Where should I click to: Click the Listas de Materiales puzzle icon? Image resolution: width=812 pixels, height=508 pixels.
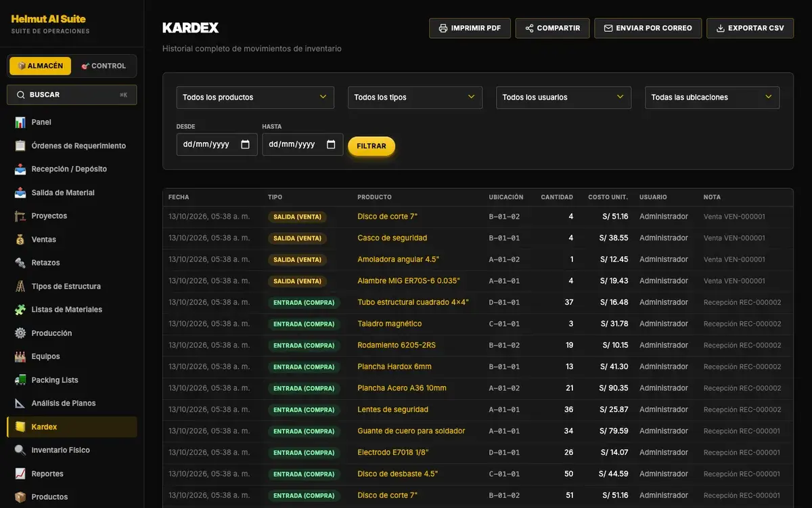20,310
